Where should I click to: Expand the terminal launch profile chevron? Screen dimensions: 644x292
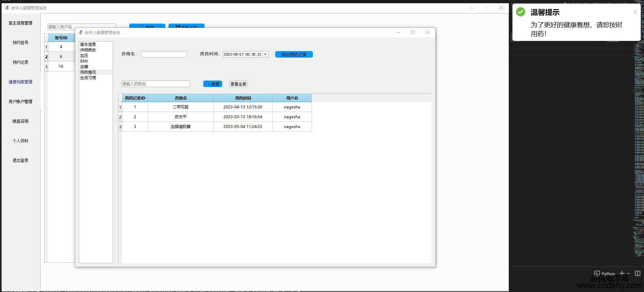pyautogui.click(x=628, y=274)
